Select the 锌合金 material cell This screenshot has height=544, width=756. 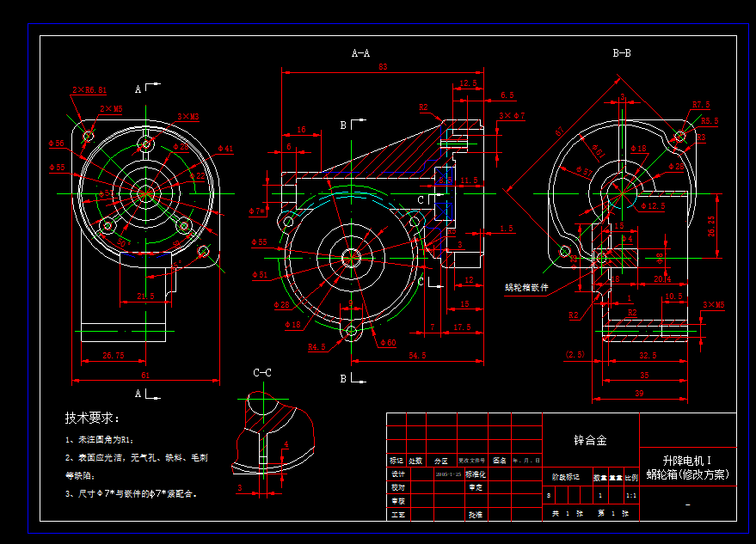591,440
